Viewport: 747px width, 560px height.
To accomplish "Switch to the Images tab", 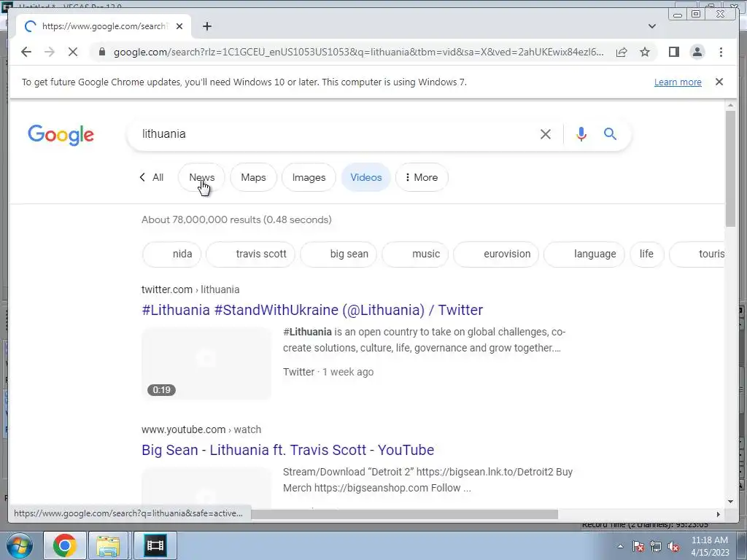I will point(309,178).
